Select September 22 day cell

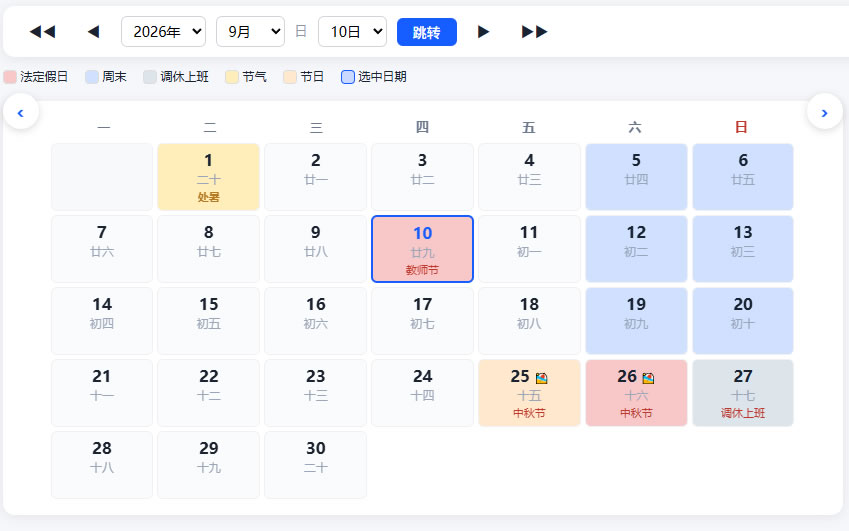tap(208, 393)
